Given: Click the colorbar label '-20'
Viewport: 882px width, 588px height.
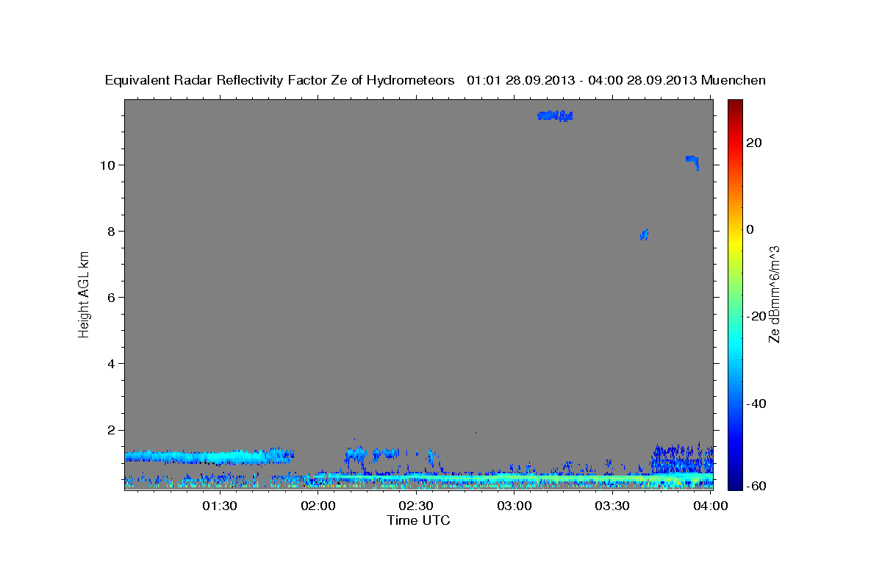Looking at the screenshot, I should [x=756, y=316].
